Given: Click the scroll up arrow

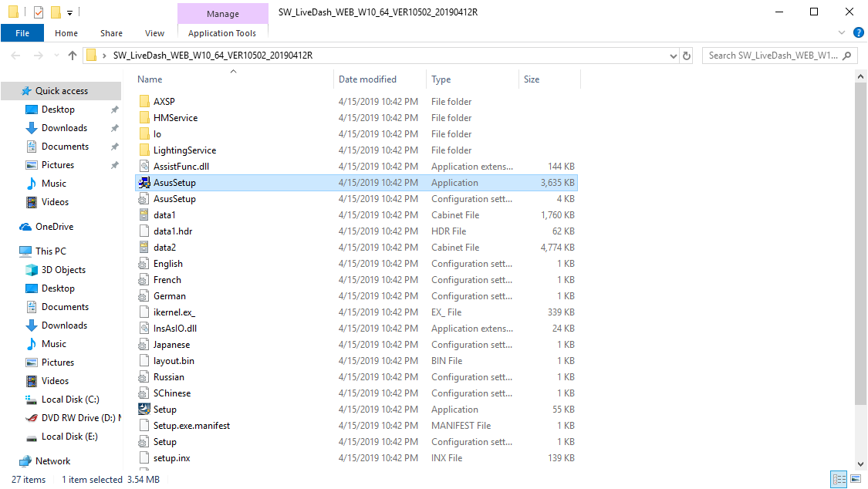Looking at the screenshot, I should tap(860, 76).
